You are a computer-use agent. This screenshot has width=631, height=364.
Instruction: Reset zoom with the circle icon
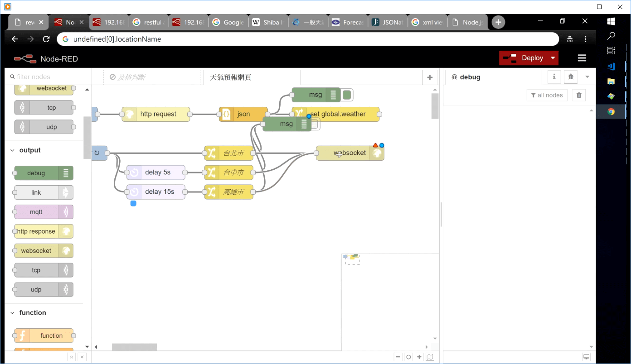click(x=408, y=357)
